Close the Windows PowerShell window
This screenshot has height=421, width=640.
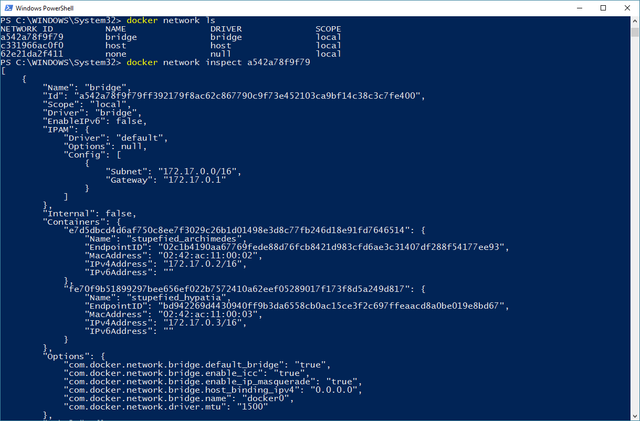(x=627, y=7)
